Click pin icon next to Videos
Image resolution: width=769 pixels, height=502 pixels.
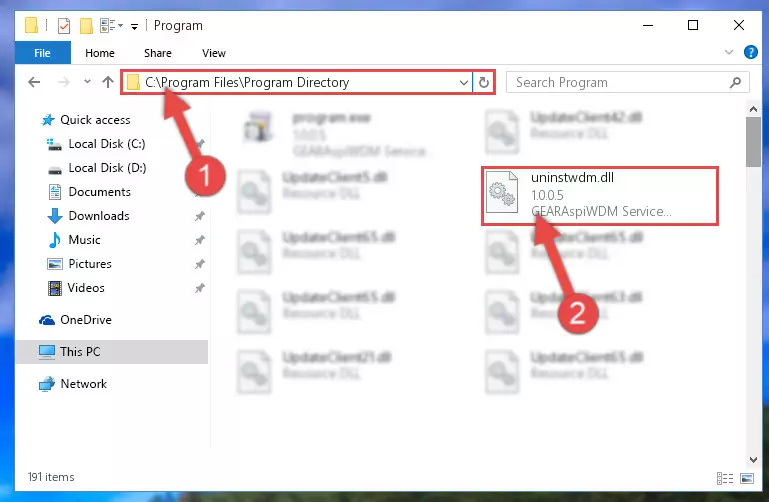tap(200, 288)
